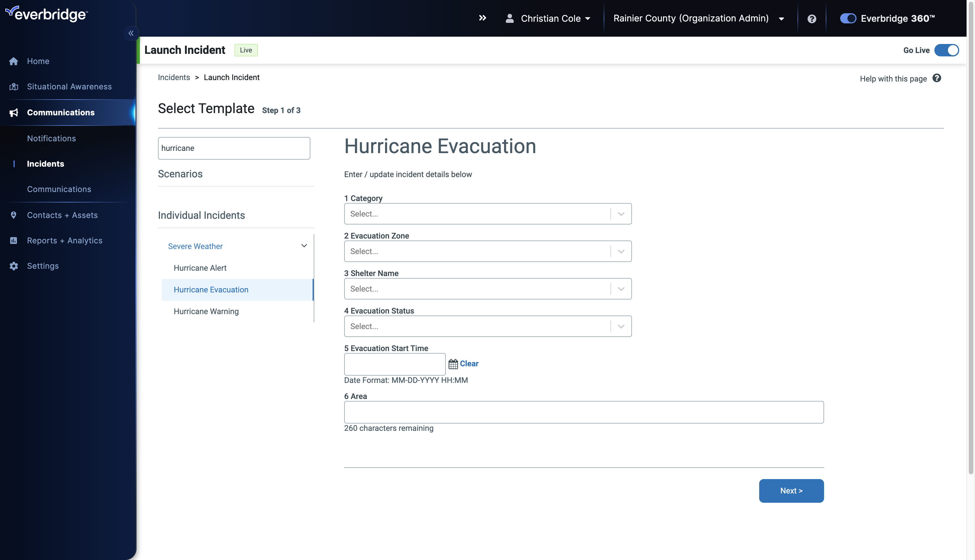Select Hurricane Warning template
Image resolution: width=975 pixels, height=560 pixels.
pos(206,311)
